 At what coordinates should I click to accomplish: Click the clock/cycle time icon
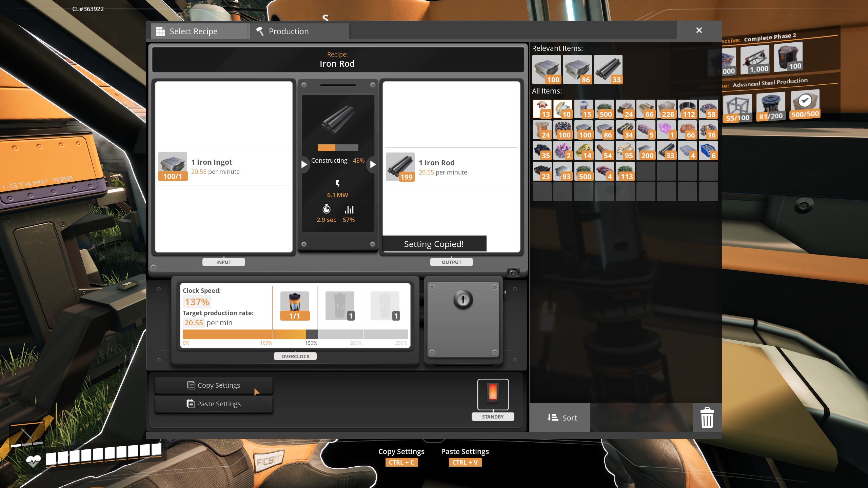326,209
